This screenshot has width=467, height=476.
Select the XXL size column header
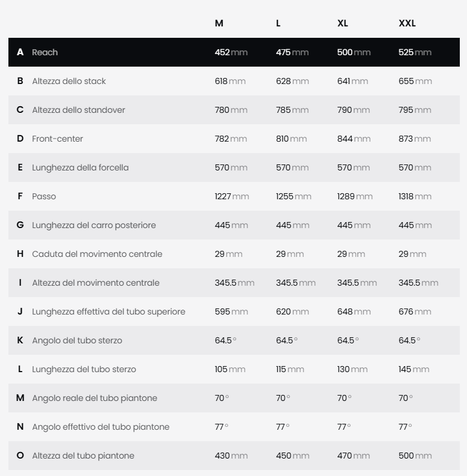[407, 23]
